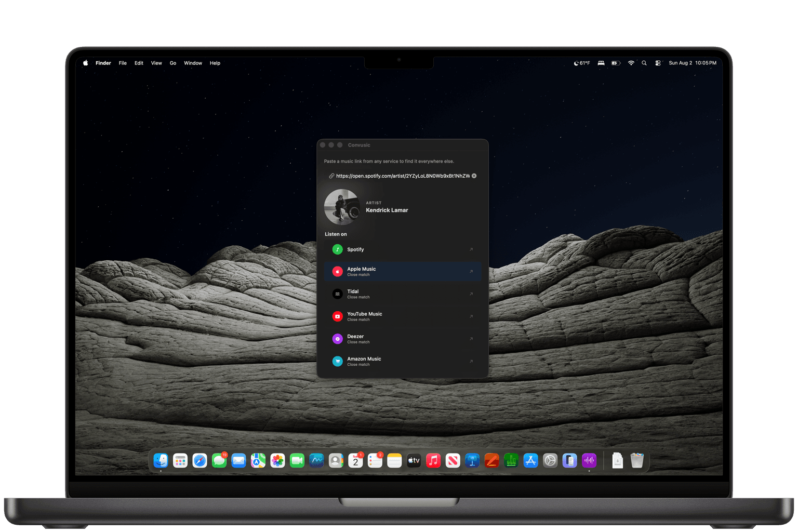Select the "Amazon Music" label text

pos(364,358)
